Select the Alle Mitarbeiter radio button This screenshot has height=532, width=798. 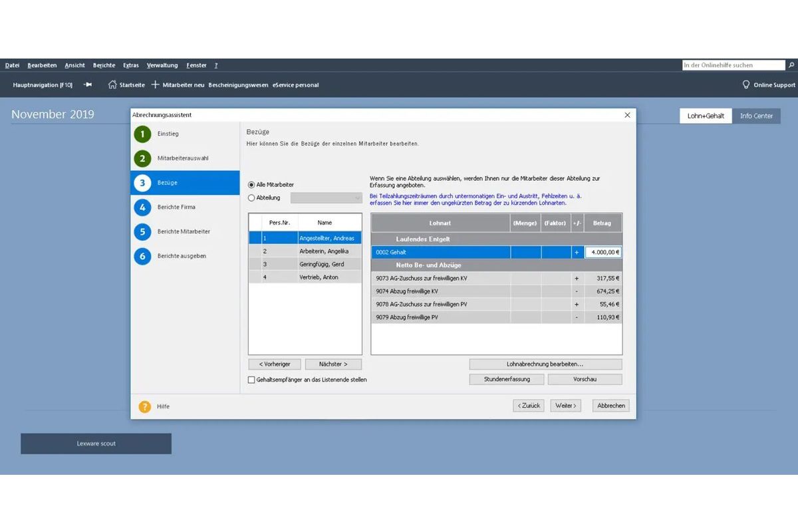(x=251, y=184)
